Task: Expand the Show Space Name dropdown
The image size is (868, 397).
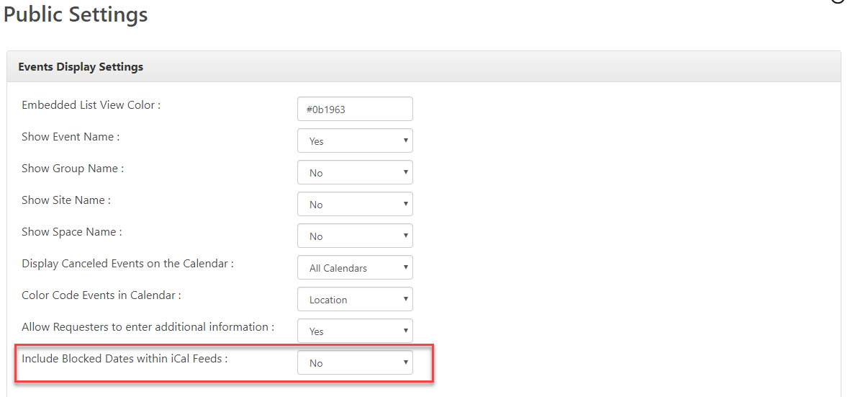Action: click(x=355, y=236)
